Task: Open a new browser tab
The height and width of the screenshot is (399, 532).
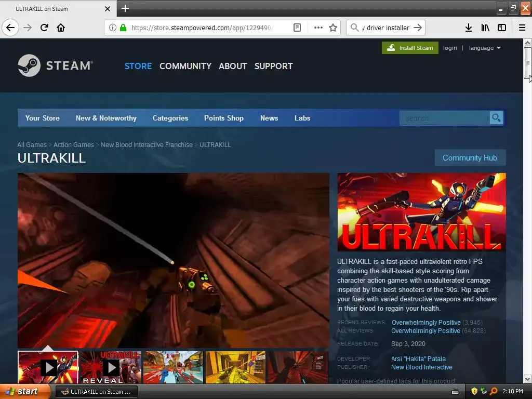Action: 125,8
